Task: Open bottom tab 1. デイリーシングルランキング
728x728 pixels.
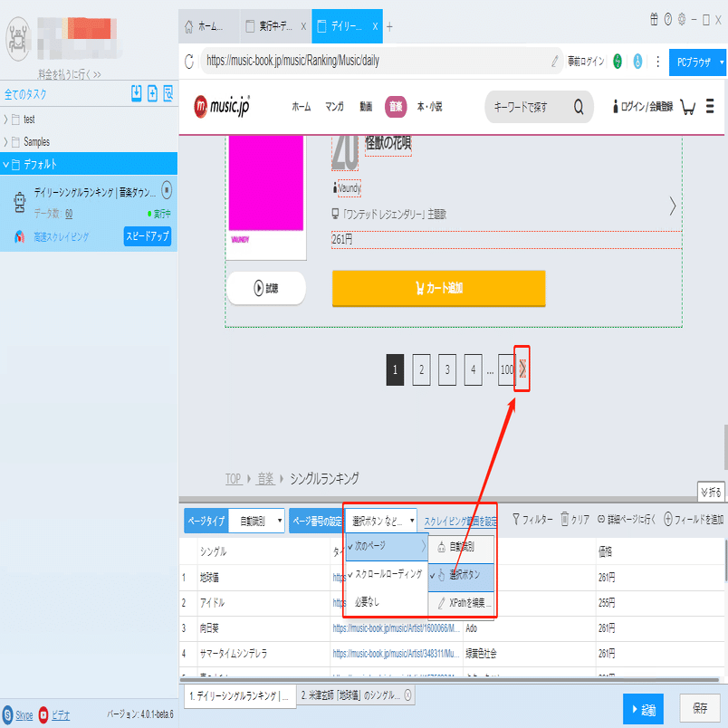Action: coord(240,696)
